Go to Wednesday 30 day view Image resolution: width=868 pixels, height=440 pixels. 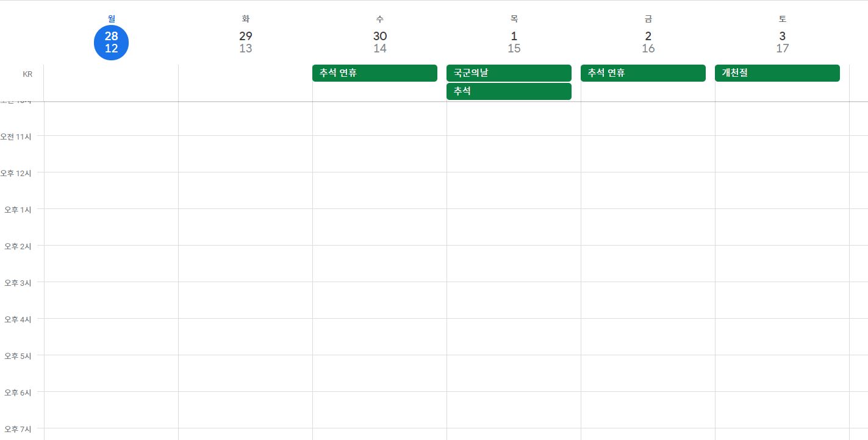coord(379,43)
